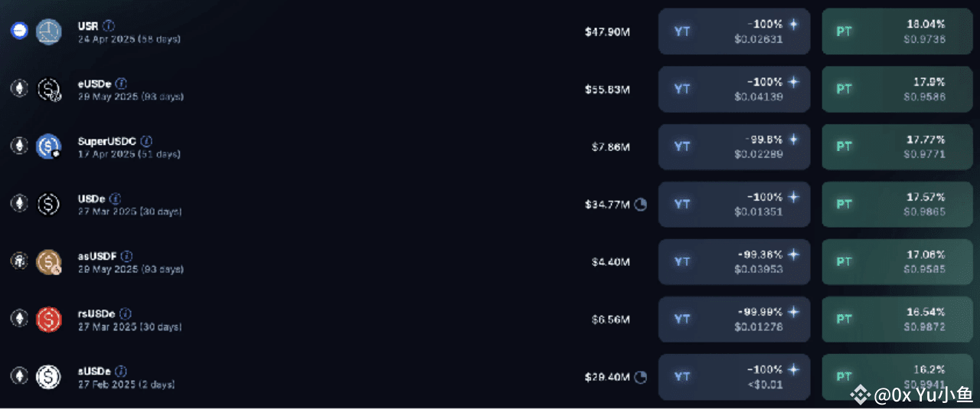Select the PT 17.06% asUSDF option

tap(897, 261)
